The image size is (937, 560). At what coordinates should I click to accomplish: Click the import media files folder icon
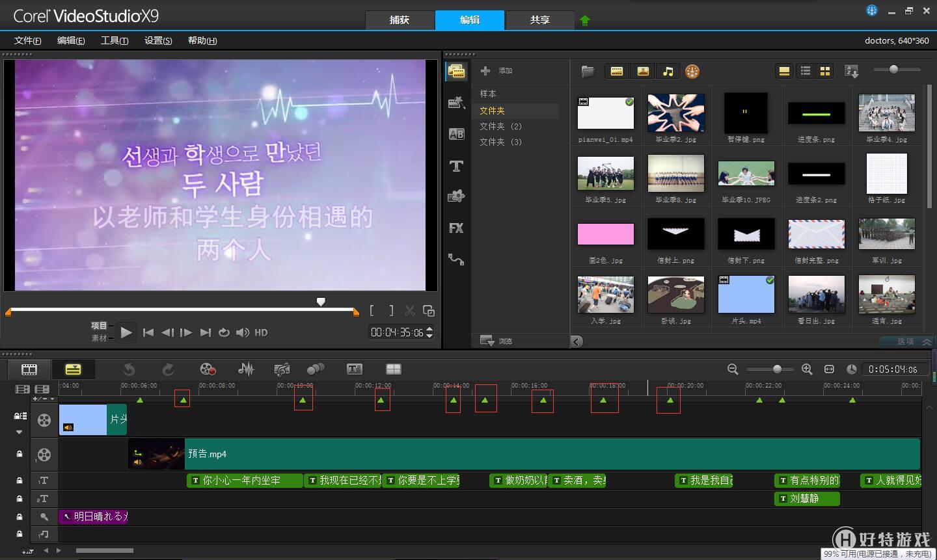point(588,71)
